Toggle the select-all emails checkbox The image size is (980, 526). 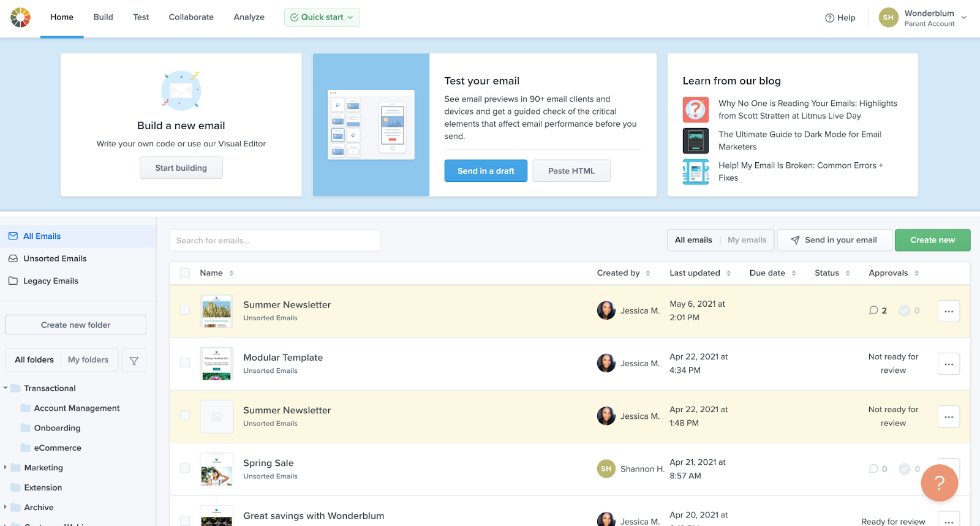point(185,273)
